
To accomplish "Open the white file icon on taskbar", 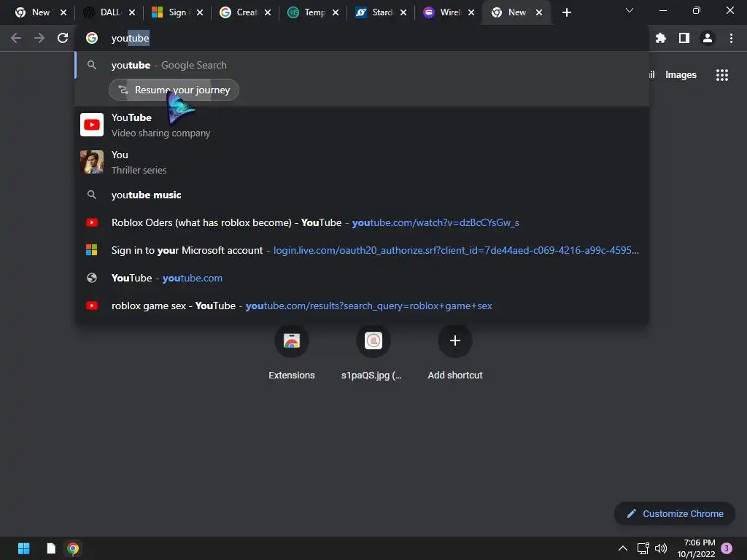I will point(51,548).
